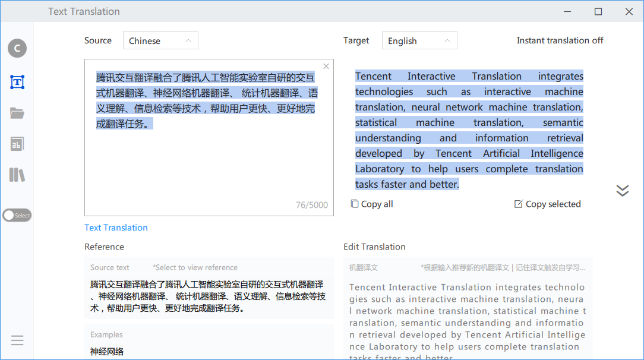Open the user account avatar C

17,49
